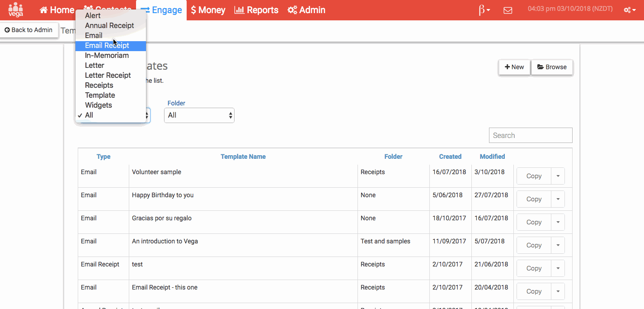Go to the Home menu

[57, 10]
